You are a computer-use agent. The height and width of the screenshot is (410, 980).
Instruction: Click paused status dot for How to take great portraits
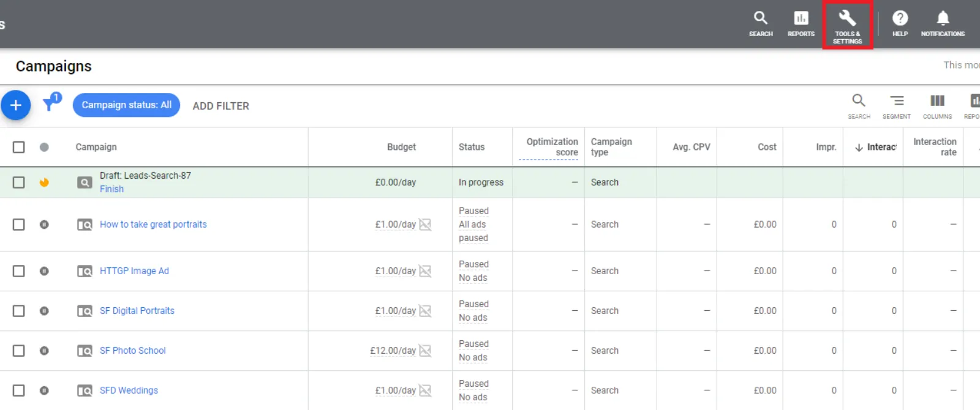click(44, 225)
